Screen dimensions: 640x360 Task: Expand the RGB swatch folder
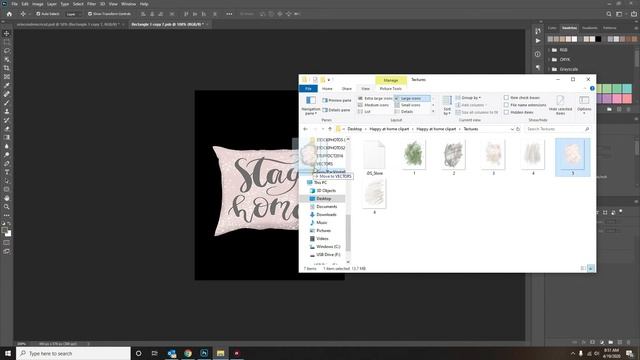550,50
